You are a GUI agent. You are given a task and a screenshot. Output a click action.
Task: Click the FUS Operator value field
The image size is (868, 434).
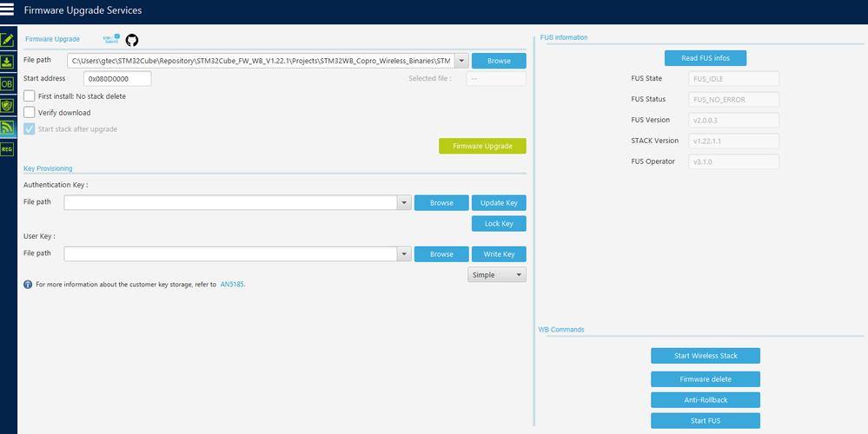[734, 161]
